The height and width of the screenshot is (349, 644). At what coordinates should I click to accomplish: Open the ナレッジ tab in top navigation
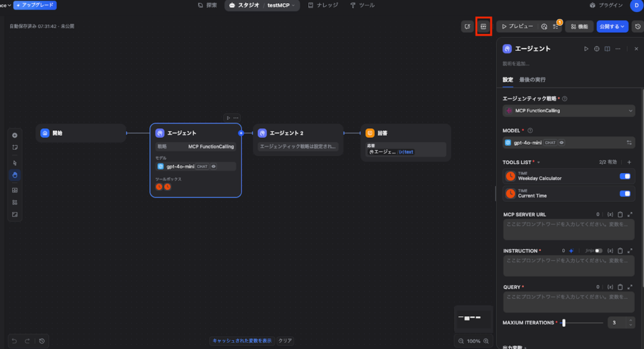[323, 6]
